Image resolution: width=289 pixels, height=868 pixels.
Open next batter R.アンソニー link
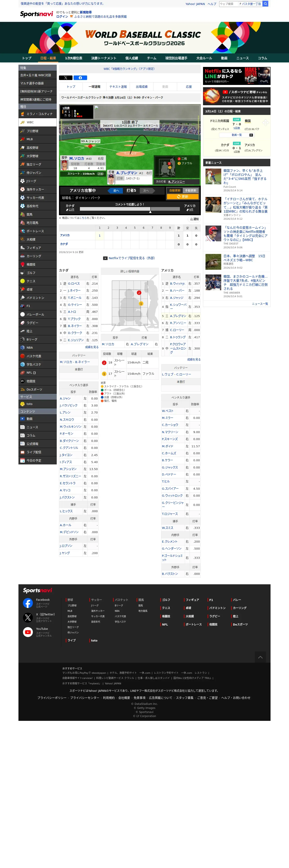point(177,182)
